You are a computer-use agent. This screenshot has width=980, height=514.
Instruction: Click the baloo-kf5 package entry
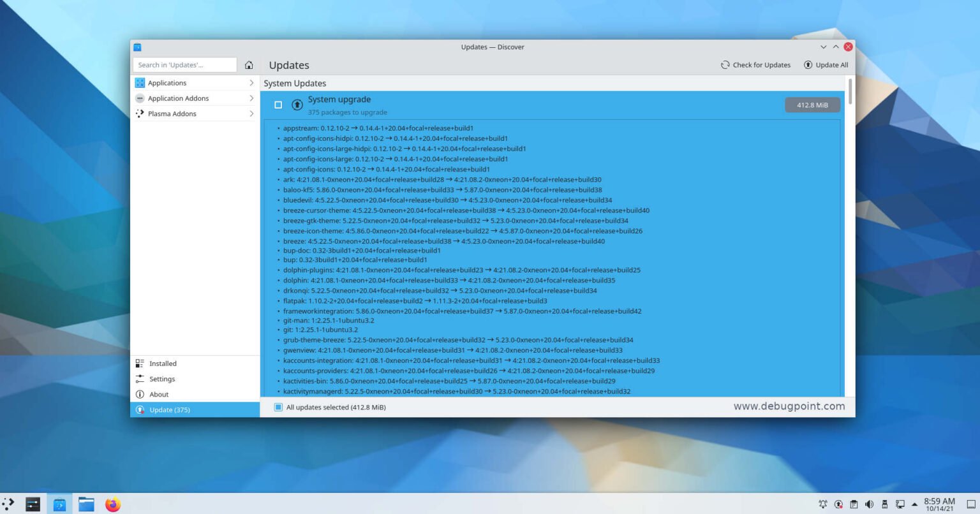[443, 190]
